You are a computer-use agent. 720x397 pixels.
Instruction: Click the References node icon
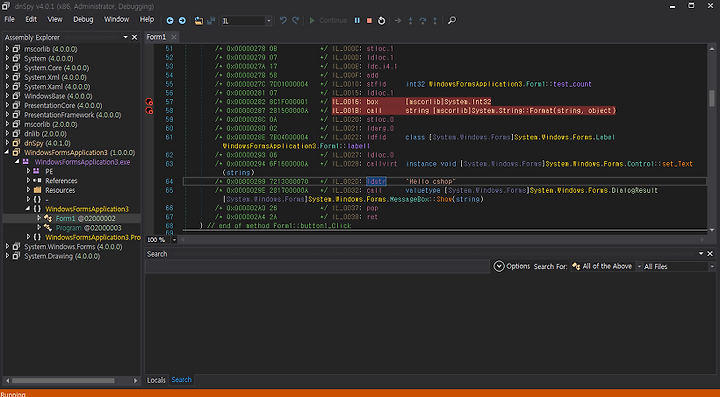(x=37, y=180)
